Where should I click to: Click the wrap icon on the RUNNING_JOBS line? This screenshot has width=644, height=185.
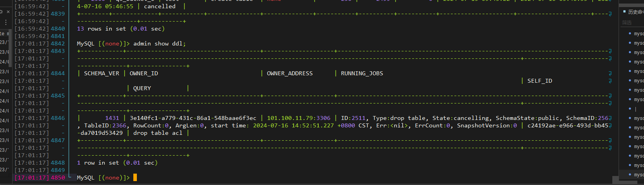pyautogui.click(x=610, y=73)
